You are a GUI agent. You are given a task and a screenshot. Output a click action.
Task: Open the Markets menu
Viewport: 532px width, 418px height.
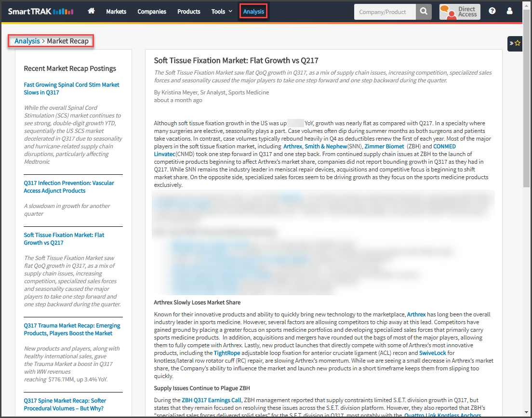click(x=116, y=12)
